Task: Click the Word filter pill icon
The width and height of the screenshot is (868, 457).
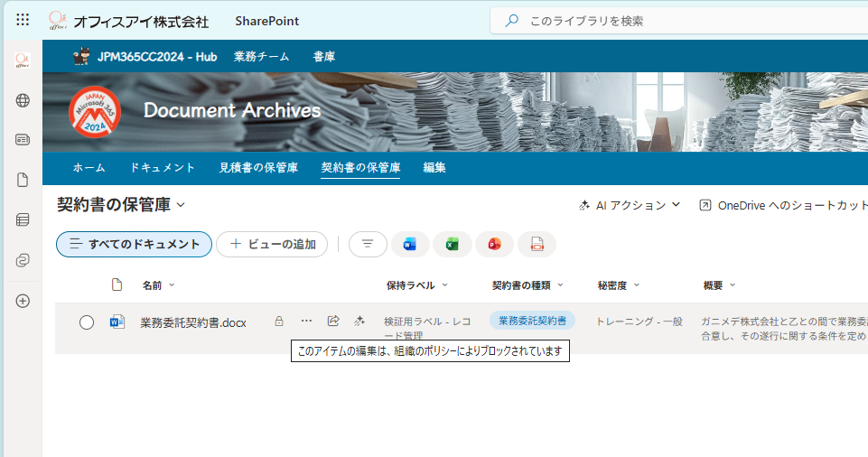Action: point(410,244)
